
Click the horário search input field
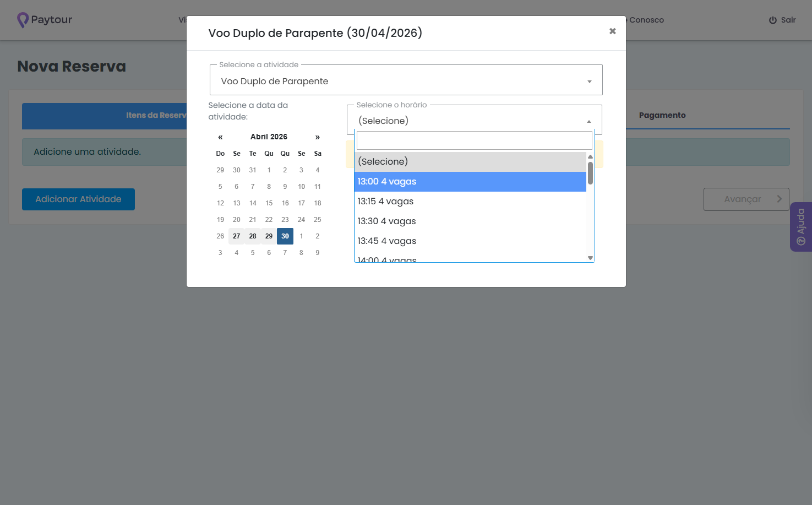click(475, 140)
